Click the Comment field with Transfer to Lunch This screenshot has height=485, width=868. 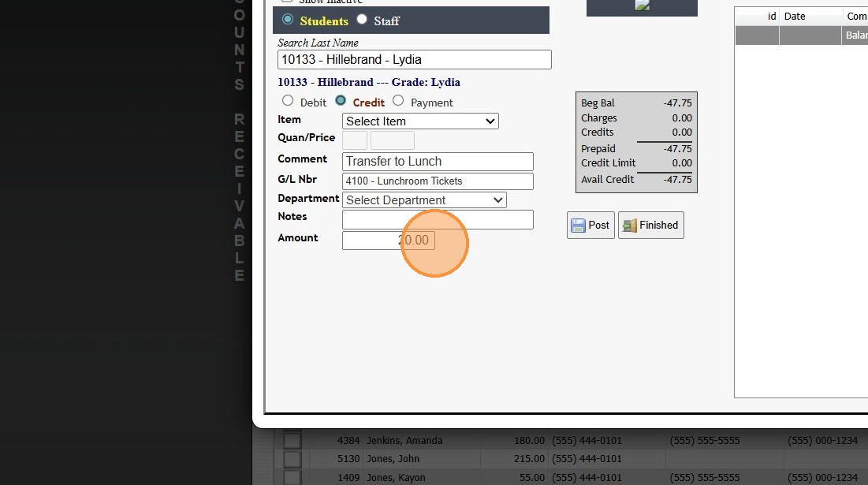tap(438, 162)
